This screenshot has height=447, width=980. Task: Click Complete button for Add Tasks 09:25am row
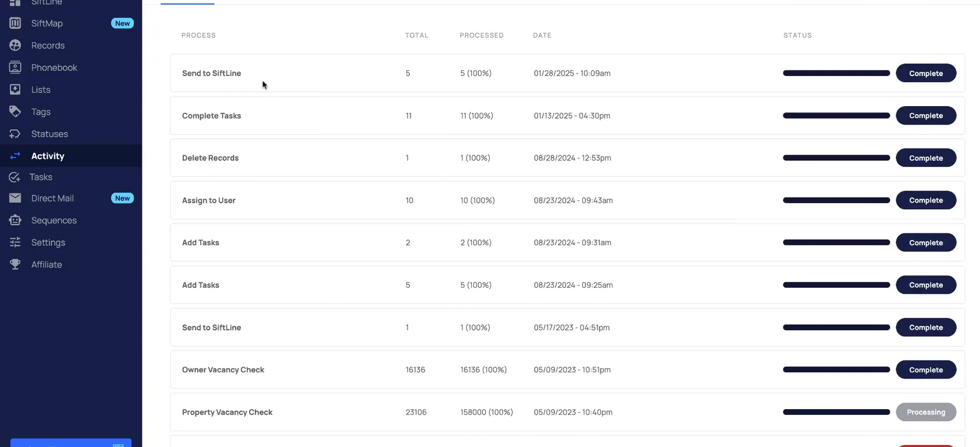click(926, 285)
